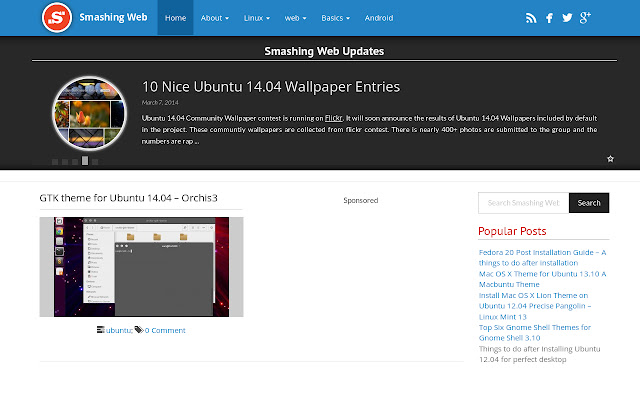The width and height of the screenshot is (640, 400).
Task: Open the RSS feed icon
Action: (x=531, y=18)
